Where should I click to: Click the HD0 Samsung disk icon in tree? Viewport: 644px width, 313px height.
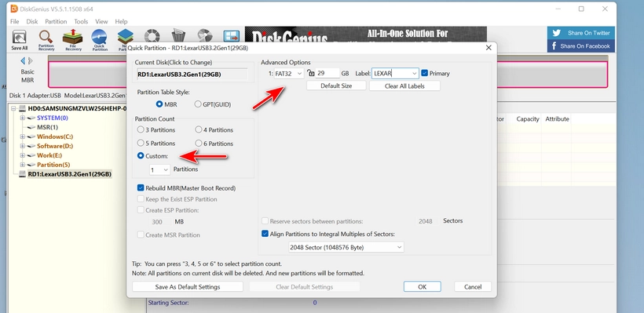click(x=22, y=109)
